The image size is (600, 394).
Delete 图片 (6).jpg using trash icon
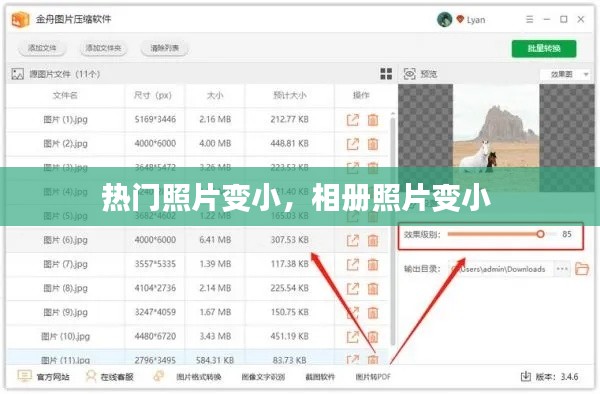point(373,240)
